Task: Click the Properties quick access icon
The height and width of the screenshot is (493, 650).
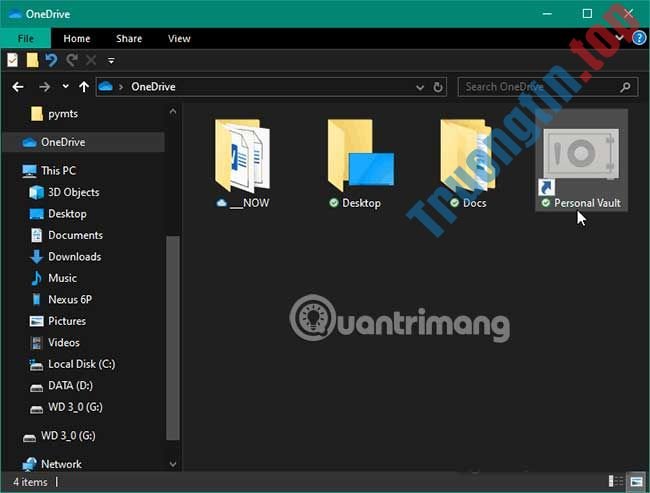Action: 12,61
